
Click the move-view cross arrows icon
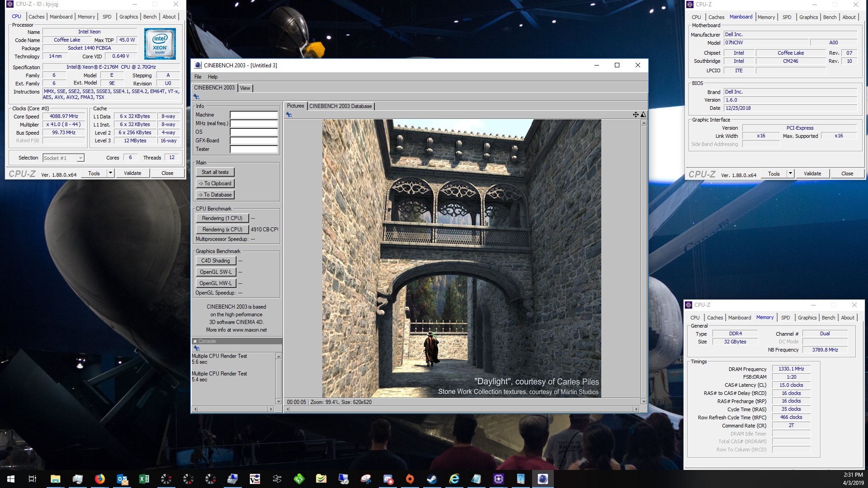point(636,114)
